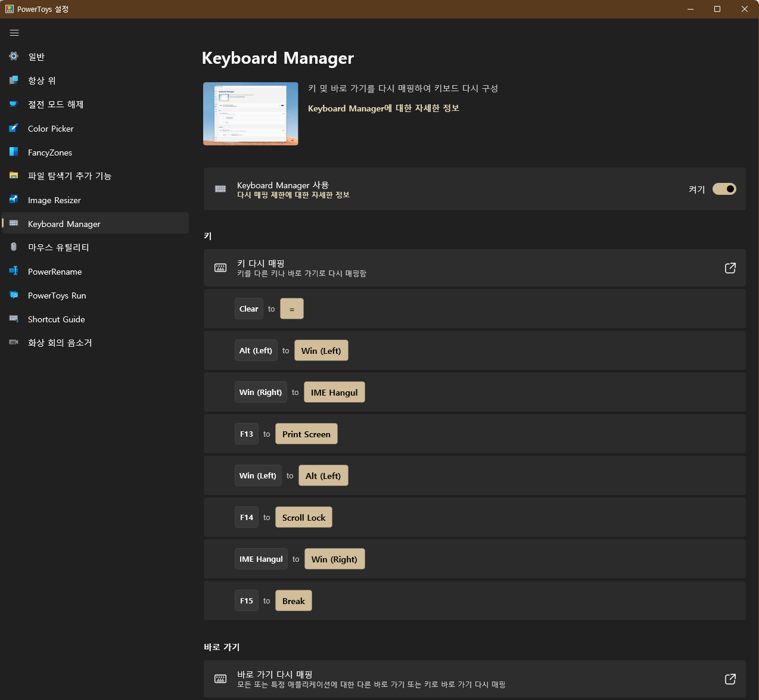Click the 마우스 유틸리티 mouse icon

(x=14, y=247)
